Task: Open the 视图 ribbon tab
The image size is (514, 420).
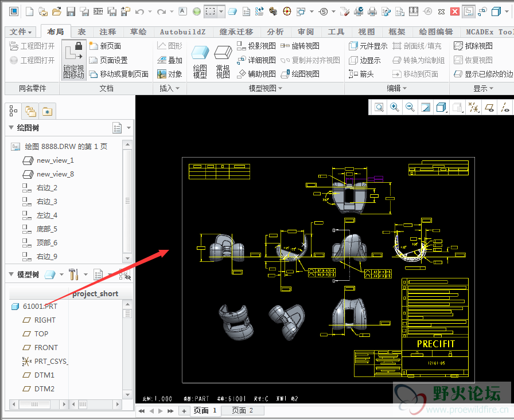Action: [366, 32]
